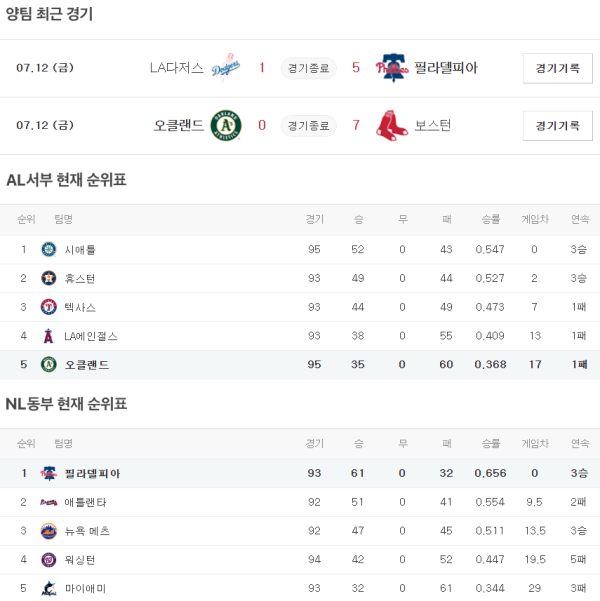
Task: Click the Washington team logo in standings
Action: pyautogui.click(x=48, y=560)
